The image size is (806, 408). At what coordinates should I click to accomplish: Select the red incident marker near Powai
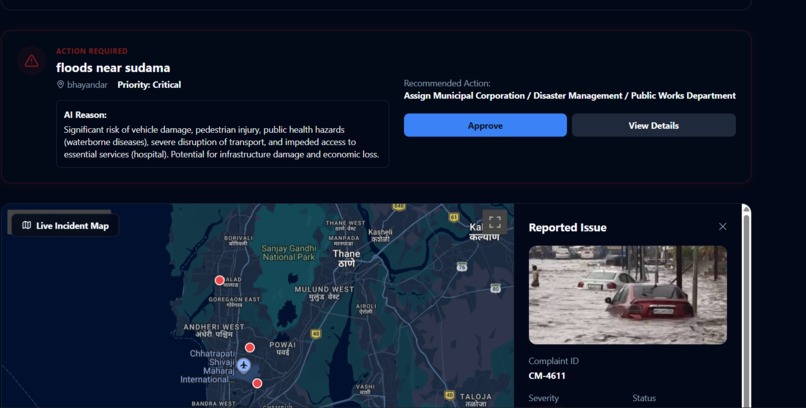pyautogui.click(x=249, y=348)
